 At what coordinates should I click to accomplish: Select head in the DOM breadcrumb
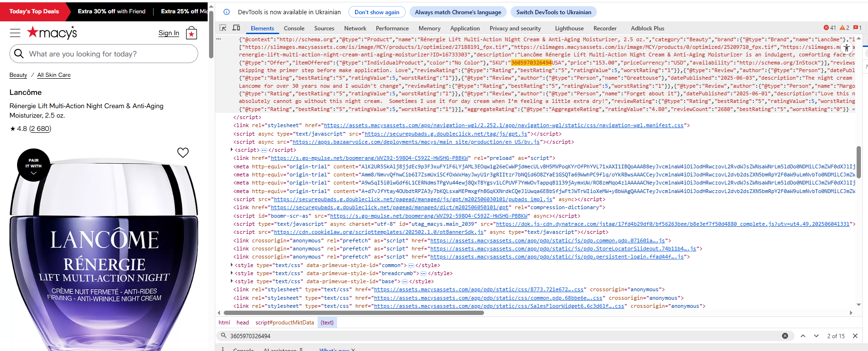point(243,323)
